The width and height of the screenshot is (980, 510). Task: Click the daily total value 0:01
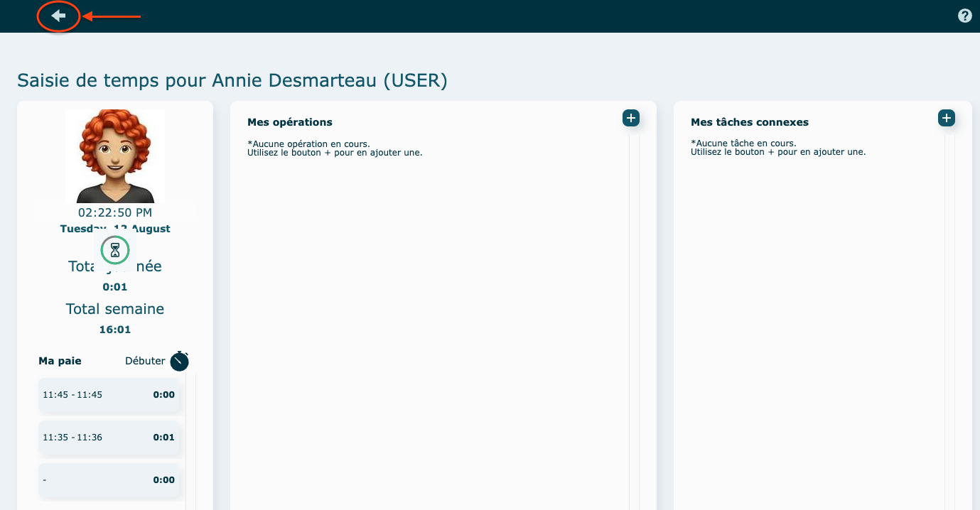(x=115, y=287)
